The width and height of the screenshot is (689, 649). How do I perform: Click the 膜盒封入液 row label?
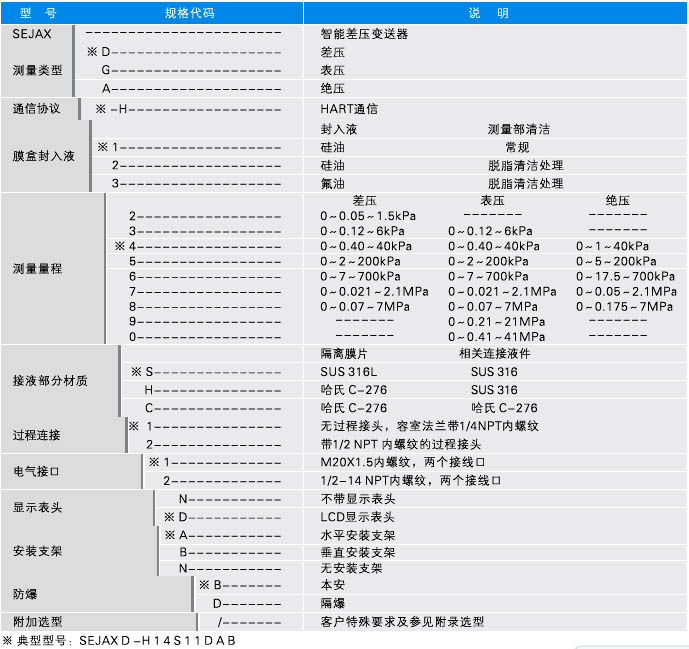tap(43, 157)
